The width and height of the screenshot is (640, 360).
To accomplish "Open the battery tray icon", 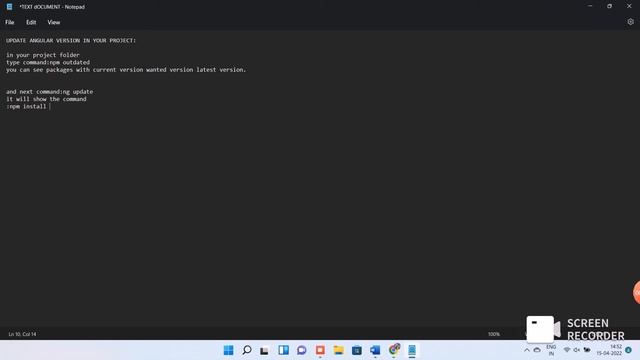I will pos(587,350).
